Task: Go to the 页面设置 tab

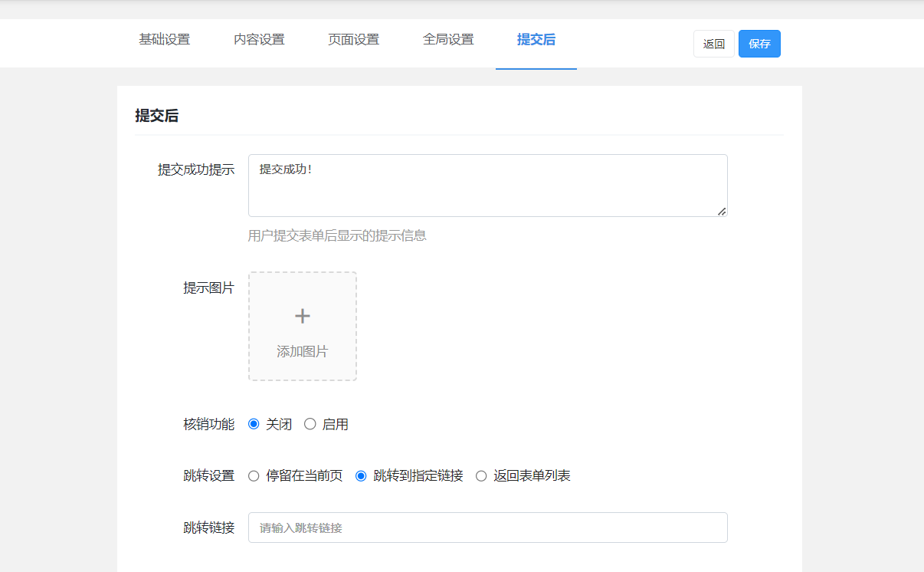Action: [353, 40]
